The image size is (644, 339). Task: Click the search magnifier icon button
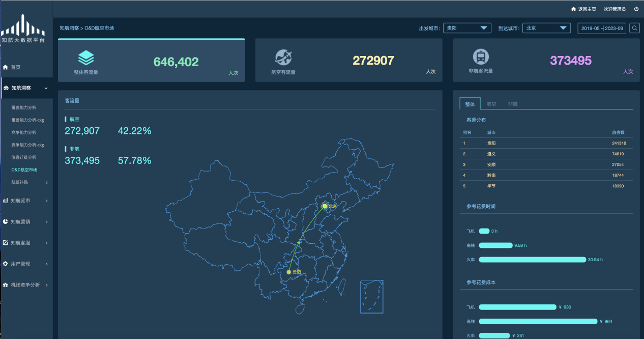634,28
